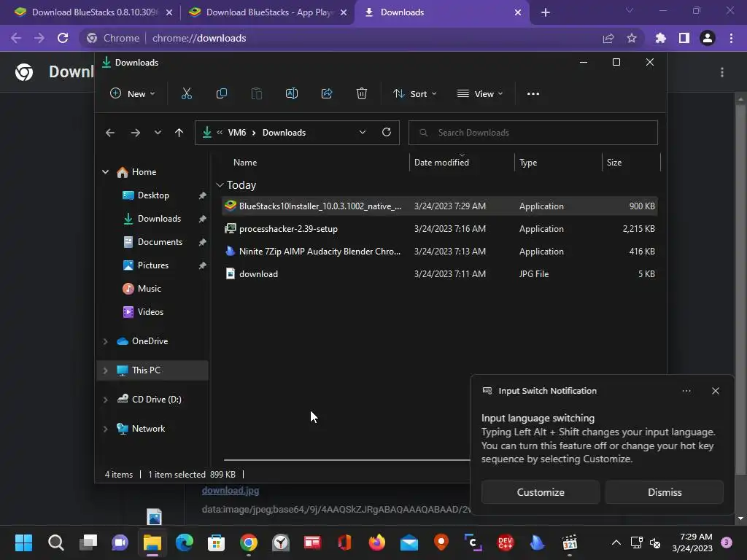Launch Microsoft Edge from taskbar
The width and height of the screenshot is (747, 560).
point(185,542)
